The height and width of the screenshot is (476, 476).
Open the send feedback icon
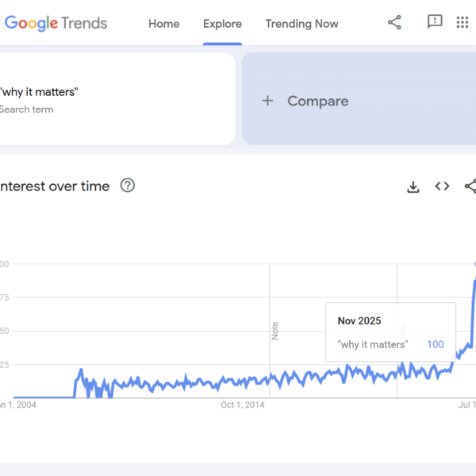pos(435,22)
